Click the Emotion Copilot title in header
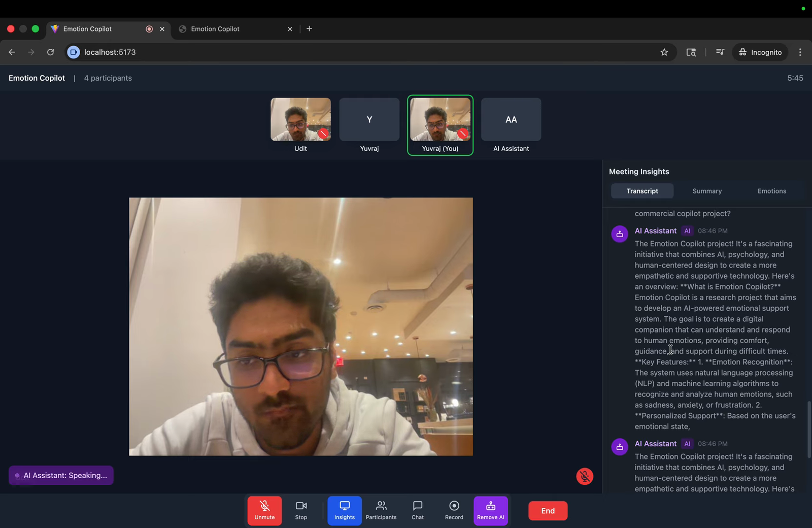 37,78
